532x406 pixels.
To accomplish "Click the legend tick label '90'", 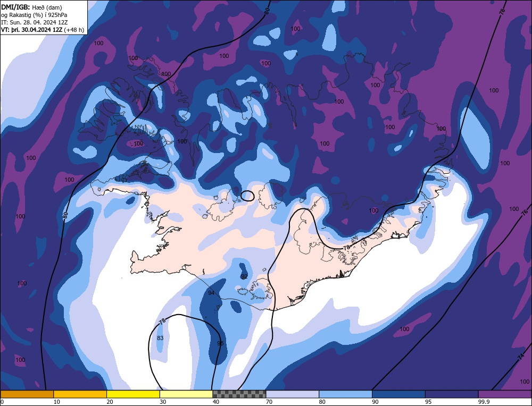I will [x=375, y=402].
